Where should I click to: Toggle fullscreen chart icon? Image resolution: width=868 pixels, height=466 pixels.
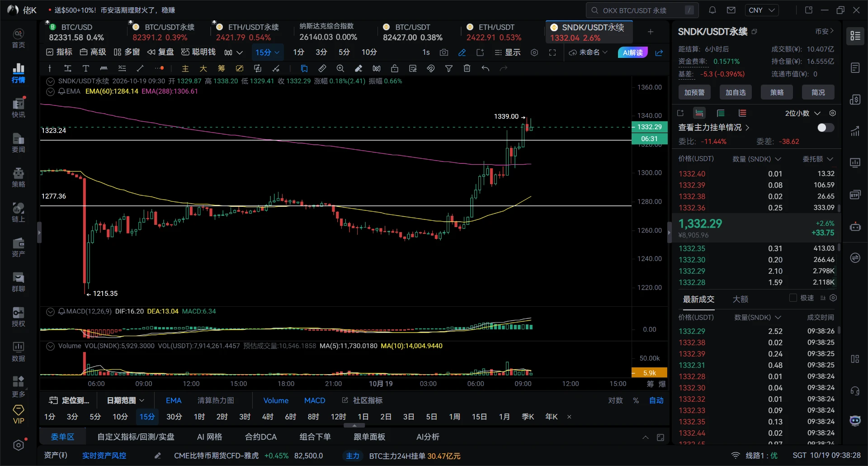click(552, 52)
